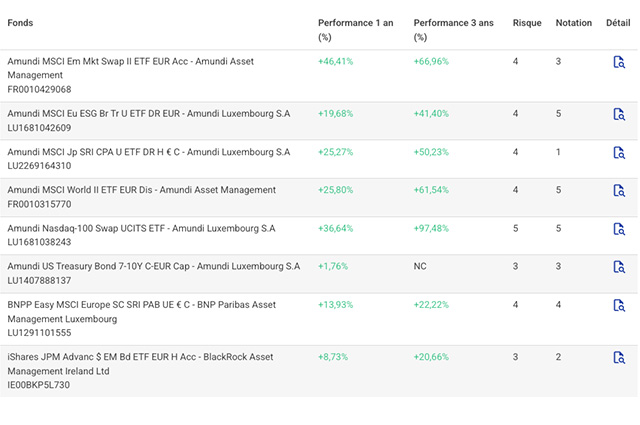Open detail icon for Amundi MSCI Jp SRI CPA
The image size is (640, 425).
(619, 153)
